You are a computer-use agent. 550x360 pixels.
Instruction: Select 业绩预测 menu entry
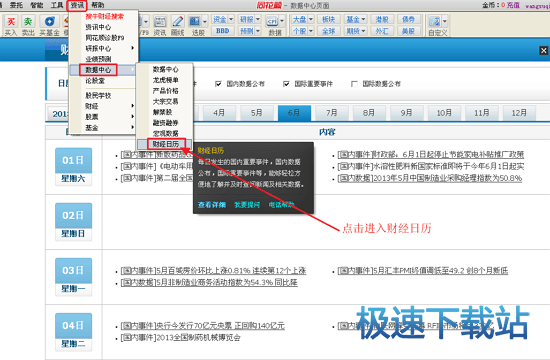tap(103, 59)
